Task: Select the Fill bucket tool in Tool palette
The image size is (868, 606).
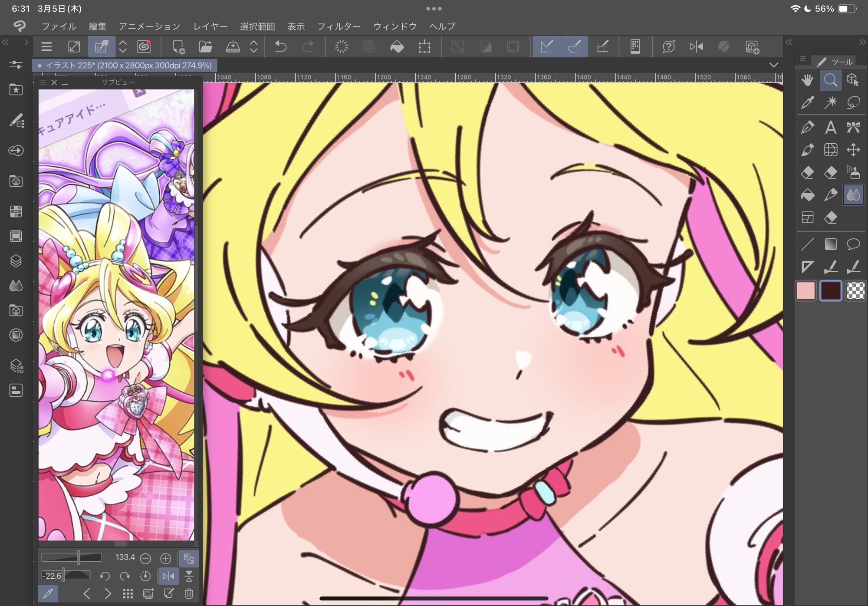Action: click(x=807, y=195)
